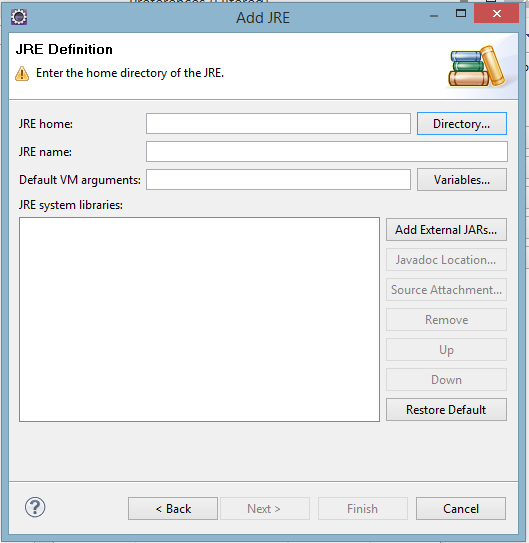Click the 'JRE system libraries:' label
The height and width of the screenshot is (543, 529).
click(71, 205)
